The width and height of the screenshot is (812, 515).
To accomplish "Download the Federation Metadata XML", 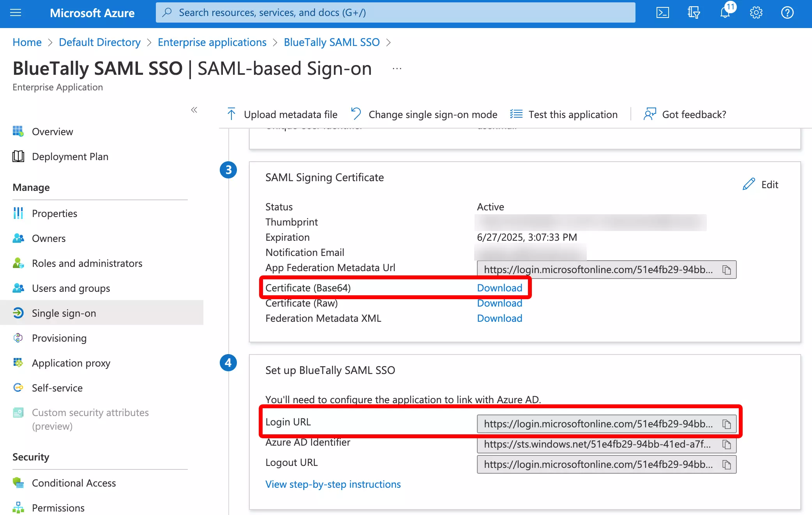I will [x=500, y=318].
